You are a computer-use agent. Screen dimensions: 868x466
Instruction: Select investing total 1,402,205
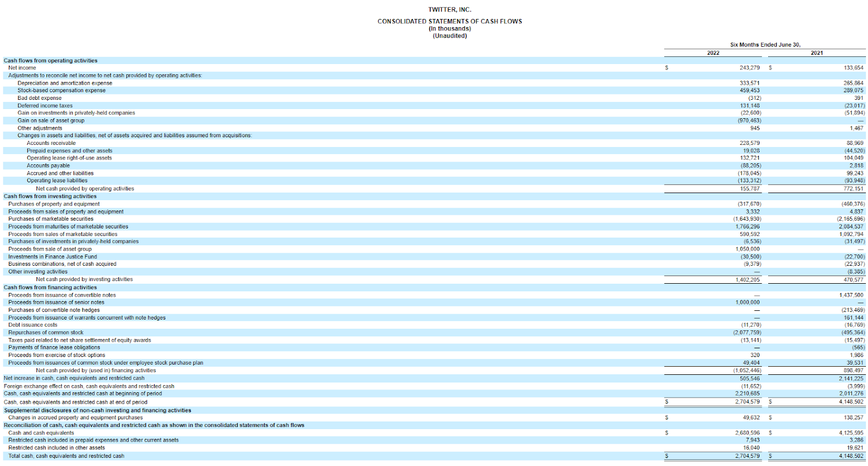point(748,280)
